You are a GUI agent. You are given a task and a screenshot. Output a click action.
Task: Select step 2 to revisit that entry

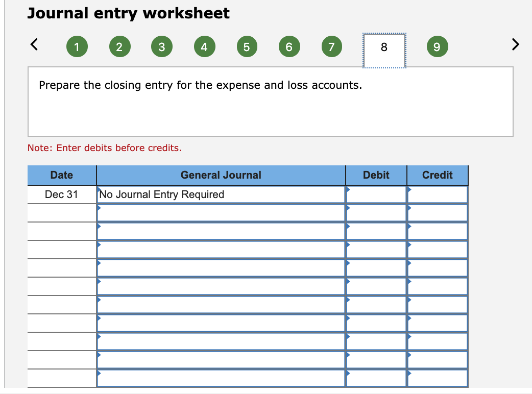point(119,46)
